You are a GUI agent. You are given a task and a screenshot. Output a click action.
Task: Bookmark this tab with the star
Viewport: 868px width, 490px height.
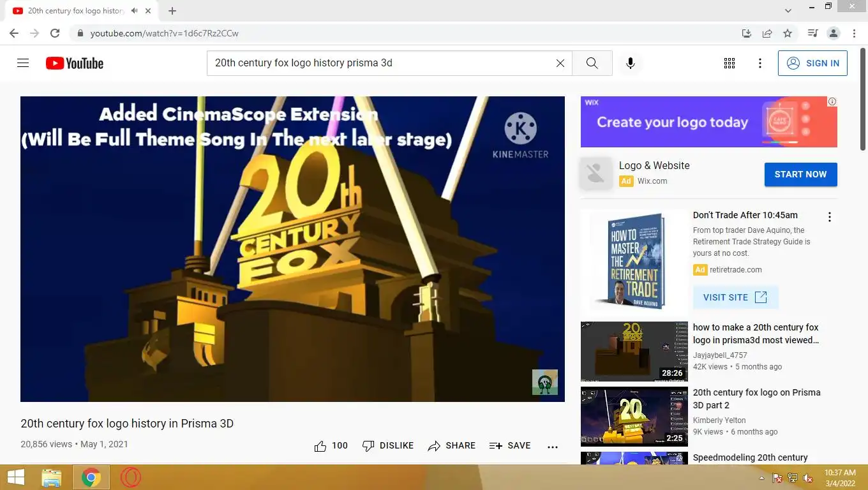(788, 33)
